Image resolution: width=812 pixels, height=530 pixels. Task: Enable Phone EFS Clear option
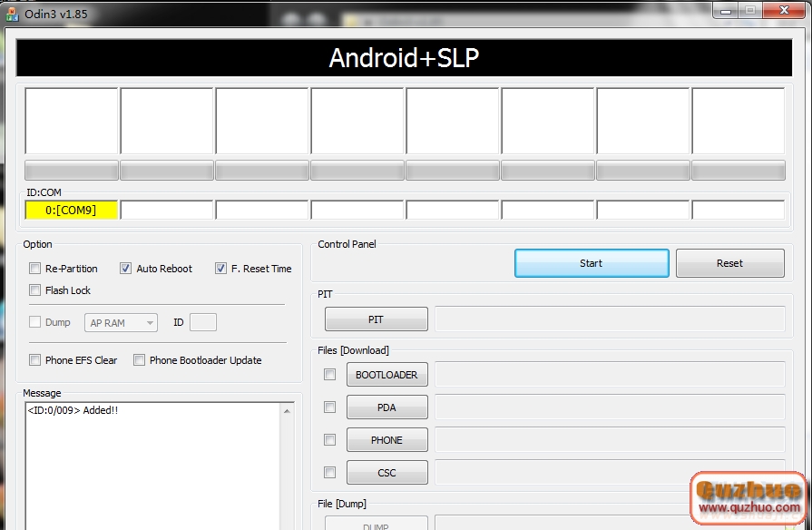pos(34,360)
